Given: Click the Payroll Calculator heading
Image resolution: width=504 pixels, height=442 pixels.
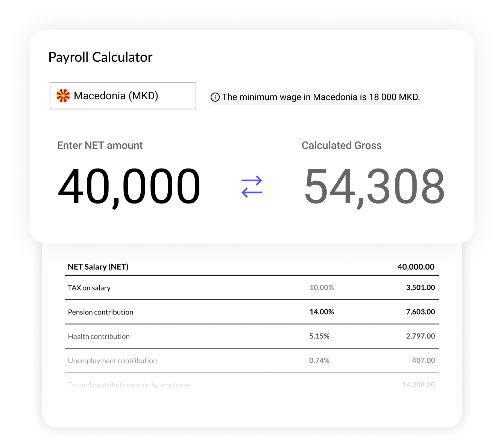Looking at the screenshot, I should 100,57.
